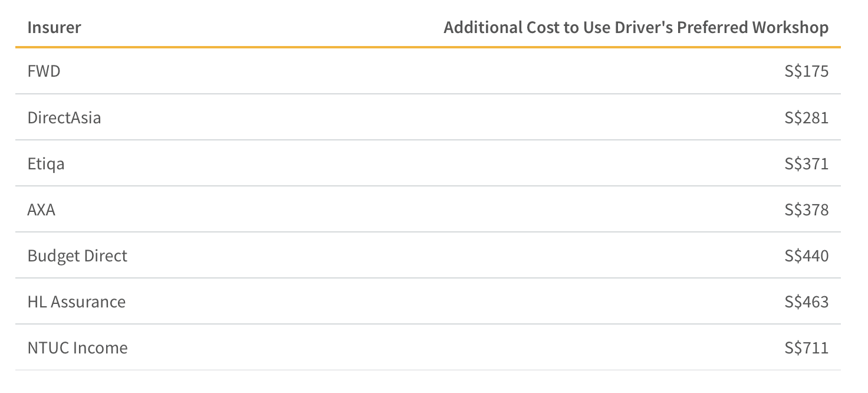Select the Etiqa insurer cell
Screen dimensions: 868x393
(x=46, y=163)
